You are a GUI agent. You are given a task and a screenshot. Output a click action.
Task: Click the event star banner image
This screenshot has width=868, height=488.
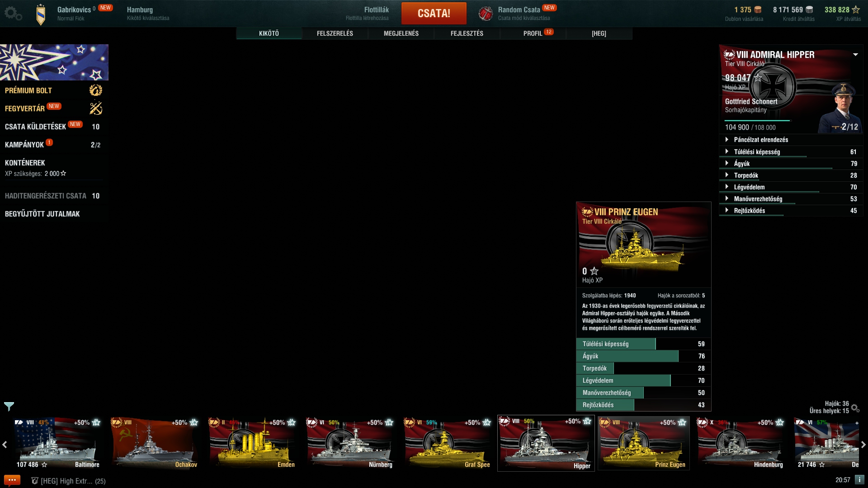tap(54, 62)
